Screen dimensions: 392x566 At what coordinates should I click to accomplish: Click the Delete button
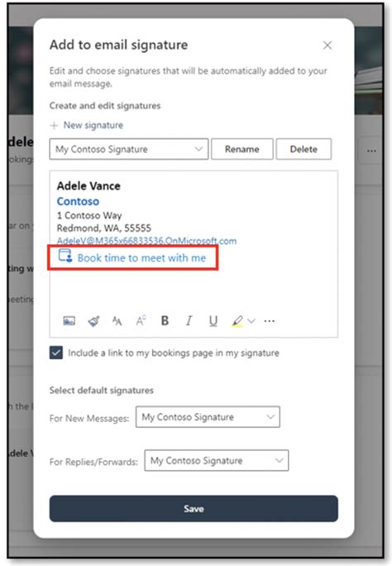point(304,149)
